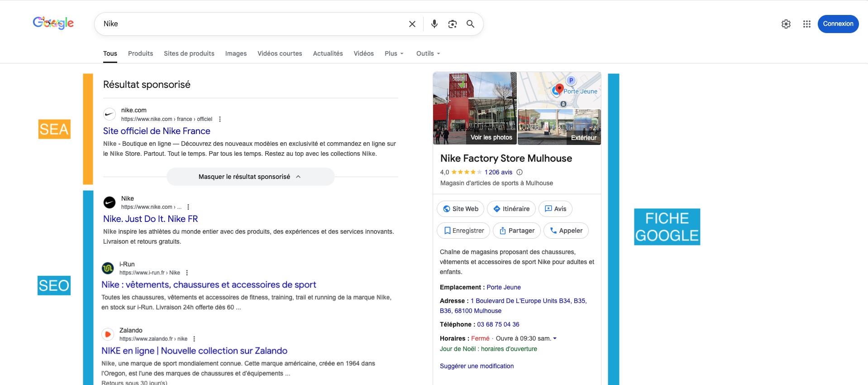The width and height of the screenshot is (868, 385).
Task: Open the Outils dropdown
Action: [428, 53]
